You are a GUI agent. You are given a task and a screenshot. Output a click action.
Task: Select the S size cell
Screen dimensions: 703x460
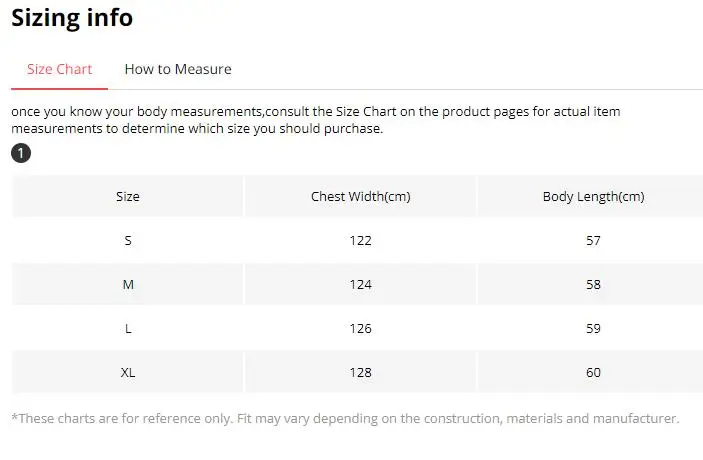pyautogui.click(x=128, y=241)
